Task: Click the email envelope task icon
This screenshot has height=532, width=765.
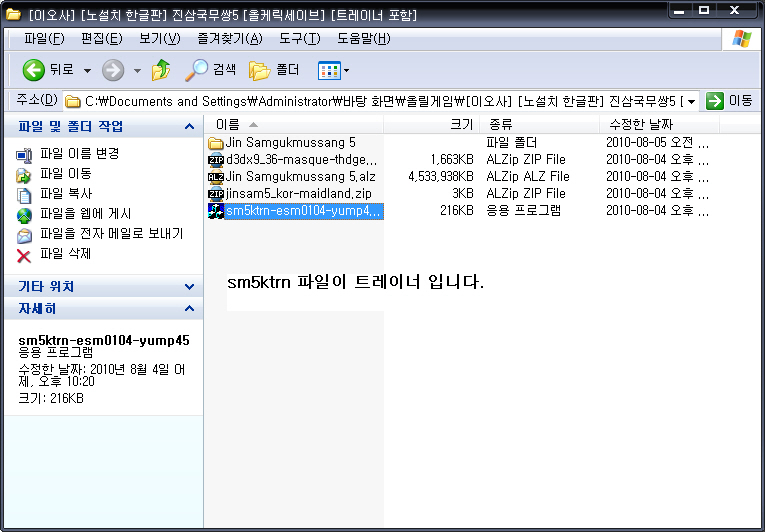Action: pyautogui.click(x=24, y=235)
